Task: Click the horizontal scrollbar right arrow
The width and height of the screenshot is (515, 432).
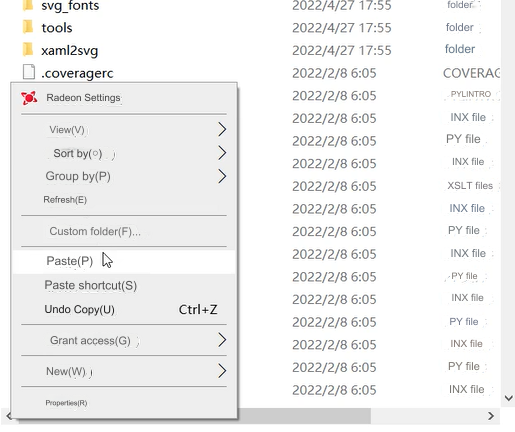Action: point(491,416)
